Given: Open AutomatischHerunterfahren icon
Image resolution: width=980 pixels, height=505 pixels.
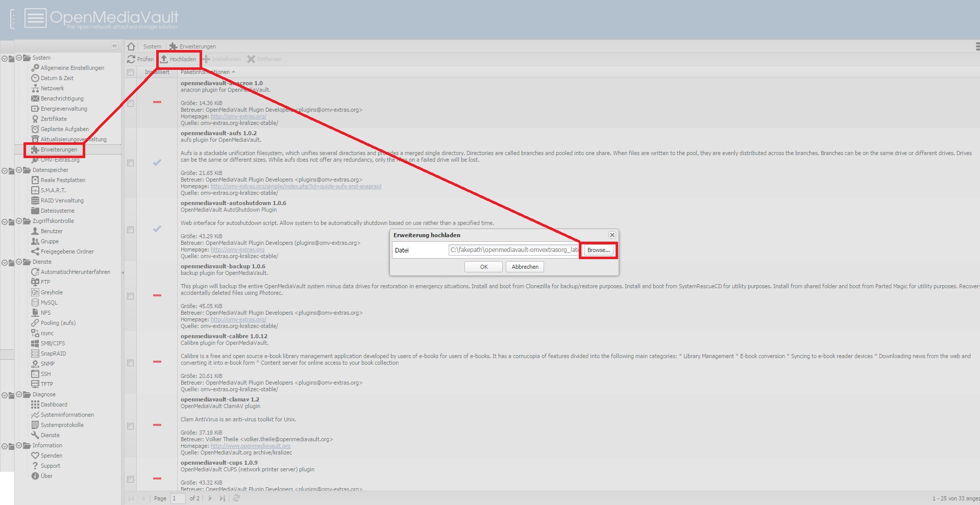Looking at the screenshot, I should [35, 272].
